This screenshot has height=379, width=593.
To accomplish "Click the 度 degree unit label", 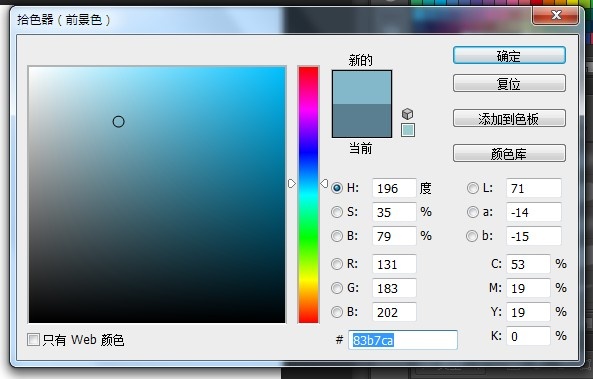I will pos(425,188).
